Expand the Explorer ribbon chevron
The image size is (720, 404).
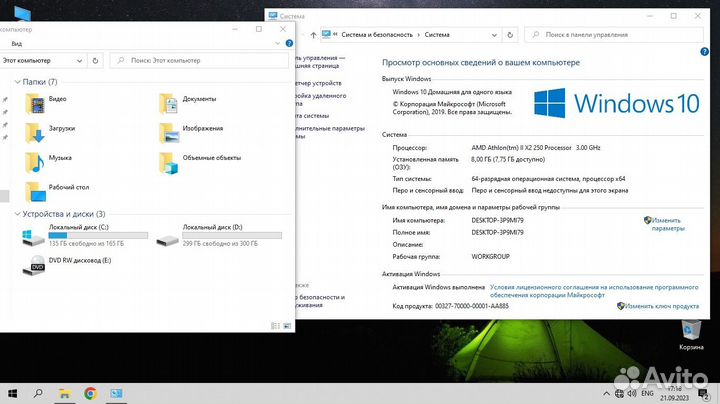click(x=277, y=43)
